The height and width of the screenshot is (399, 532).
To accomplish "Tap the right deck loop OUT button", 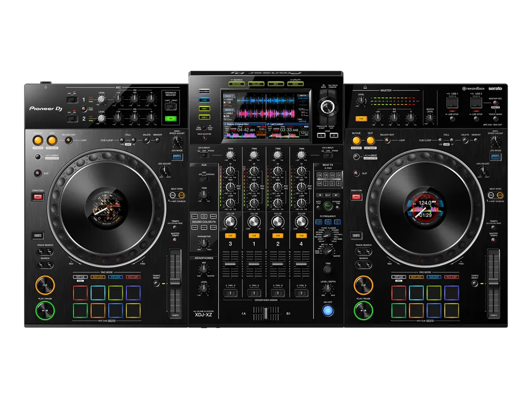I will pos(370,140).
